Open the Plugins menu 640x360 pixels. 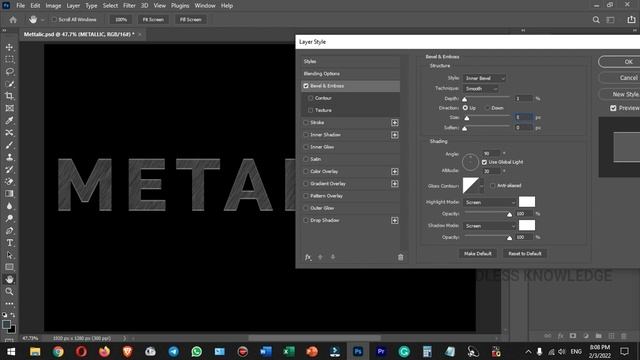click(x=180, y=6)
